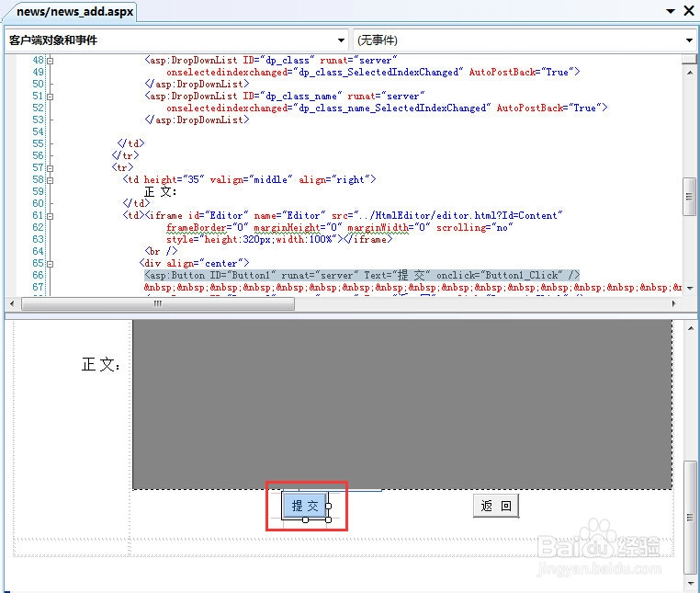Click the design view vertical scrollbar thumb
This screenshot has height=593, width=700.
tap(691, 518)
